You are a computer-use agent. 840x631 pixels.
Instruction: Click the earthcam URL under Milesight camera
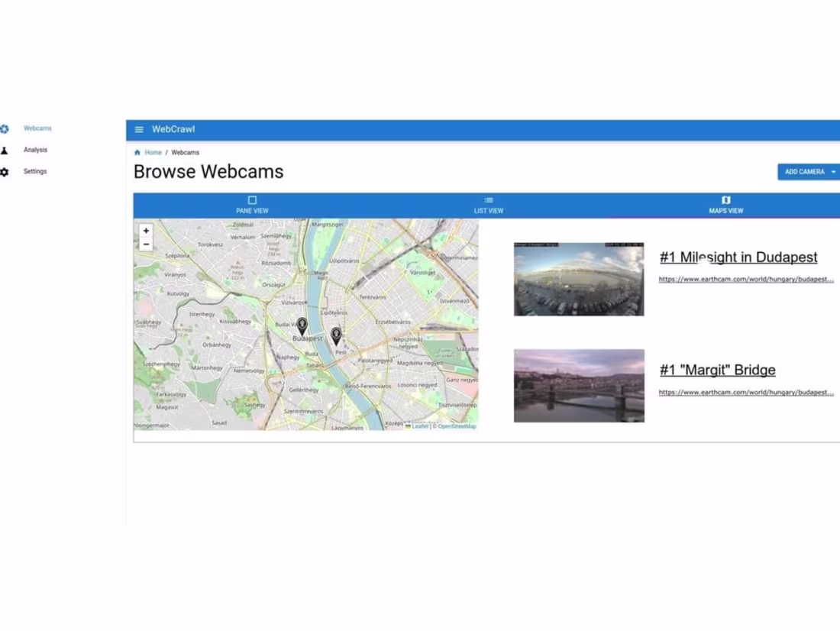[x=746, y=279]
